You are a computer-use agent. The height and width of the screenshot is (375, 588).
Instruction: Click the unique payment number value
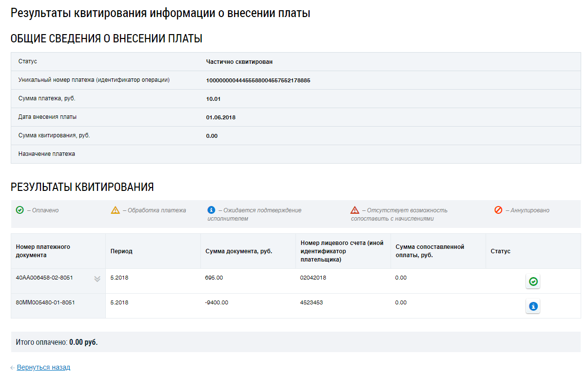[258, 80]
